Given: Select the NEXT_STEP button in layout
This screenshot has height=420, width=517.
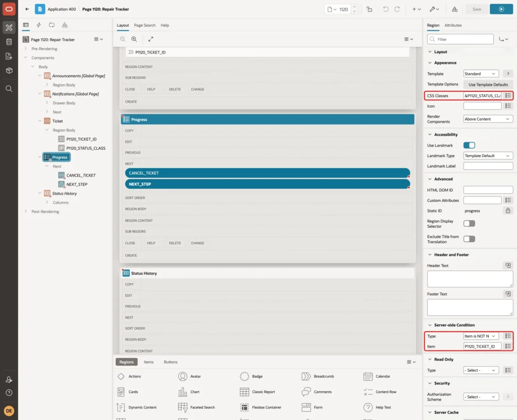Looking at the screenshot, I should (x=268, y=184).
